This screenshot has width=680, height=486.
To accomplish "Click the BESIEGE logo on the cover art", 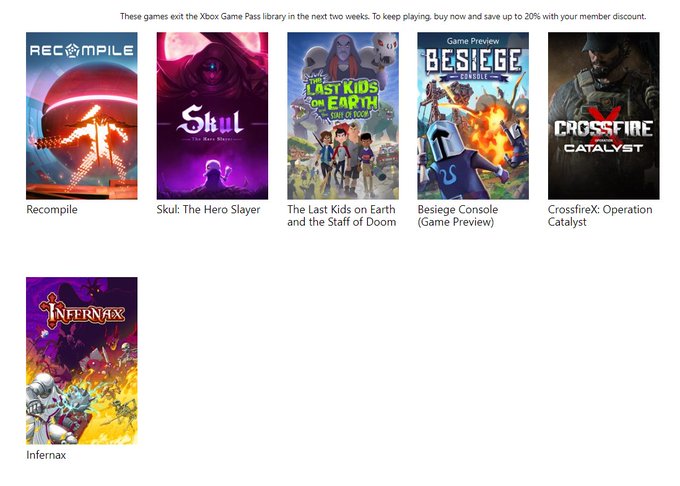I will [473, 60].
